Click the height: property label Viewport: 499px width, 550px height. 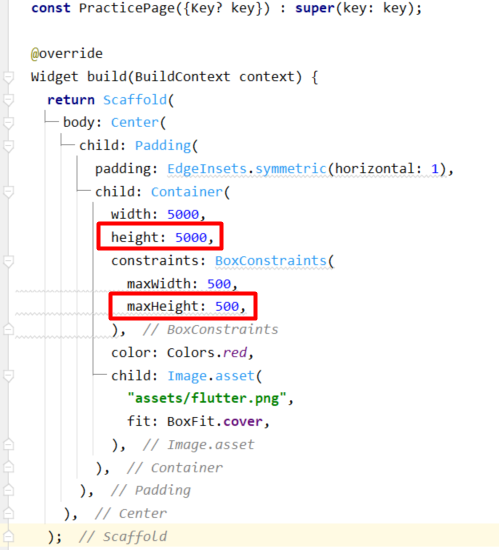click(x=139, y=237)
